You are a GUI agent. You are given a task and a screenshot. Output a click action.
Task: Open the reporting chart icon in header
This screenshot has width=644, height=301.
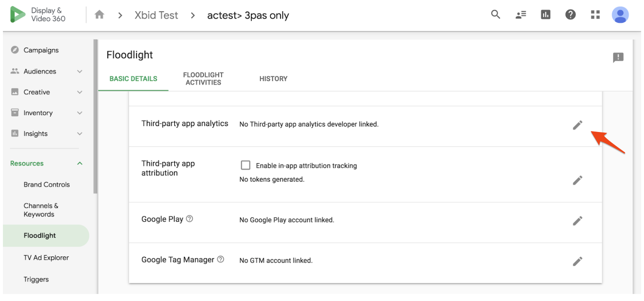545,15
